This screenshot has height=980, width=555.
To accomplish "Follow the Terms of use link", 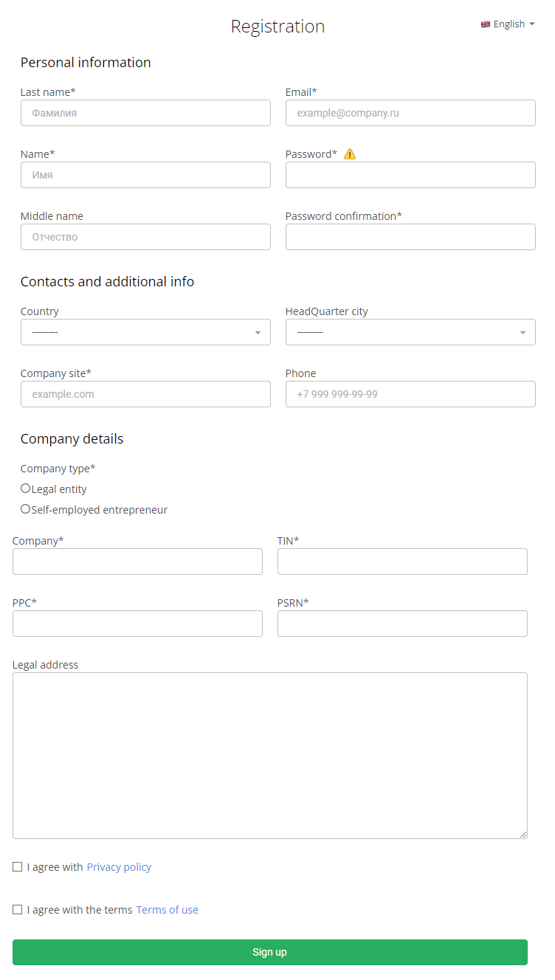I will tap(167, 910).
